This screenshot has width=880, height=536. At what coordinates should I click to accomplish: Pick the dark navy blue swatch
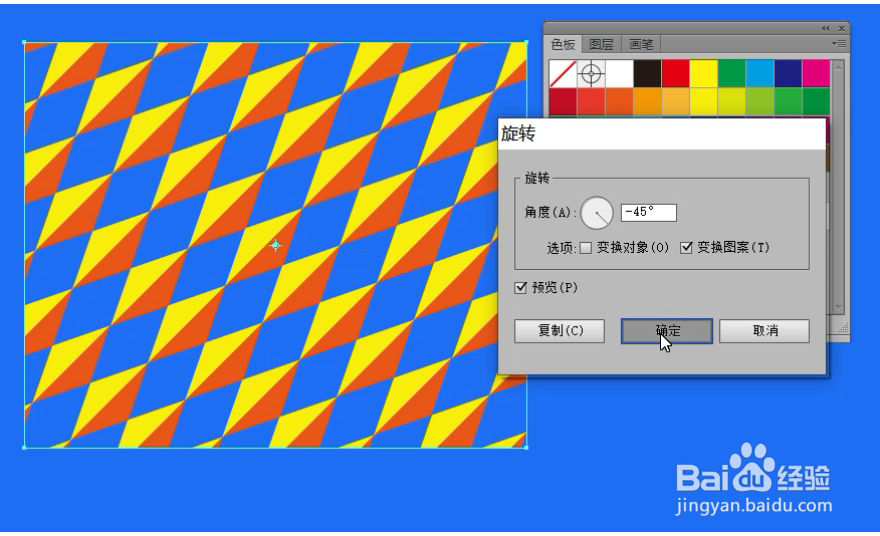click(x=788, y=74)
